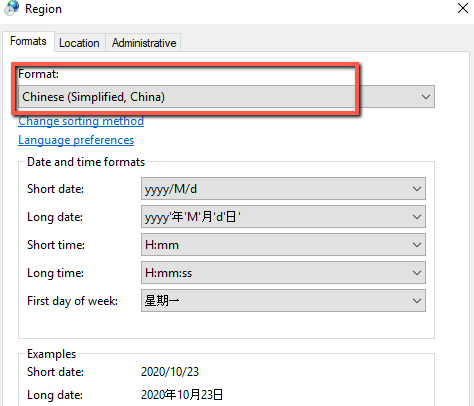Open the Language preferences link
Image resolution: width=474 pixels, height=406 pixels.
pos(76,140)
